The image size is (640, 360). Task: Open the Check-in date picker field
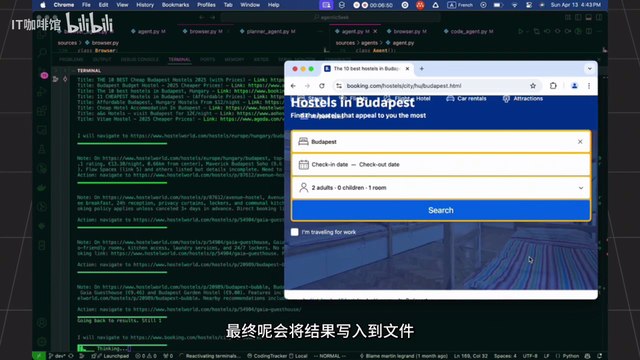pyautogui.click(x=440, y=164)
